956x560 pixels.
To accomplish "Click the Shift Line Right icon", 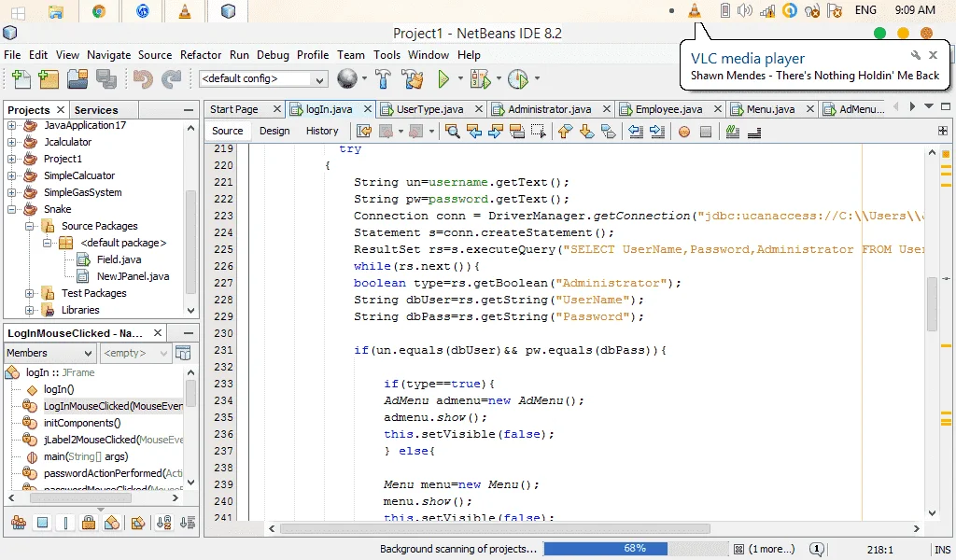I will click(x=656, y=131).
